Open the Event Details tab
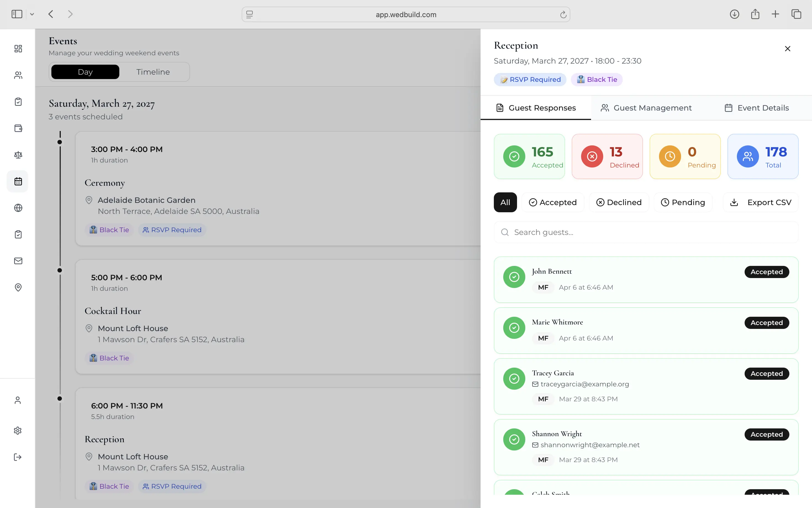The width and height of the screenshot is (812, 508). [x=756, y=108]
